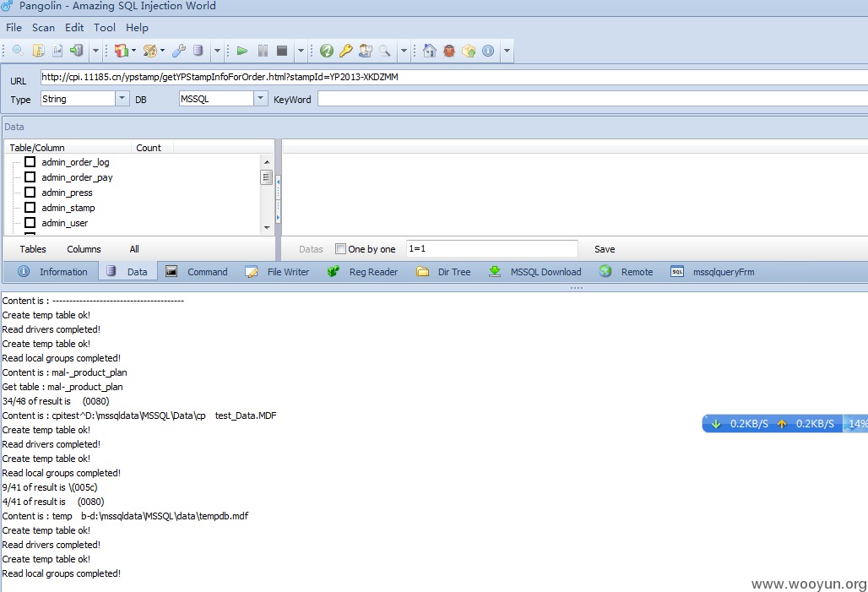Screen dimensions: 868x592
Task: Click the documents folder toolbar icon
Action: coord(38,51)
